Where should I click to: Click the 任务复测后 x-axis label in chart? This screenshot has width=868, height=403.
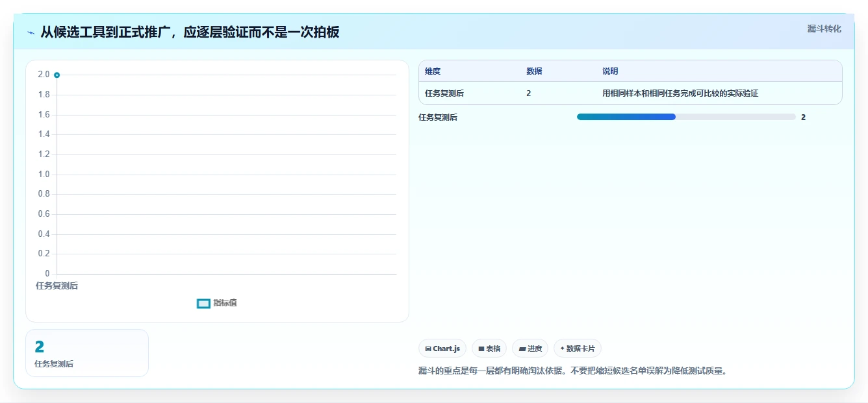(57, 286)
